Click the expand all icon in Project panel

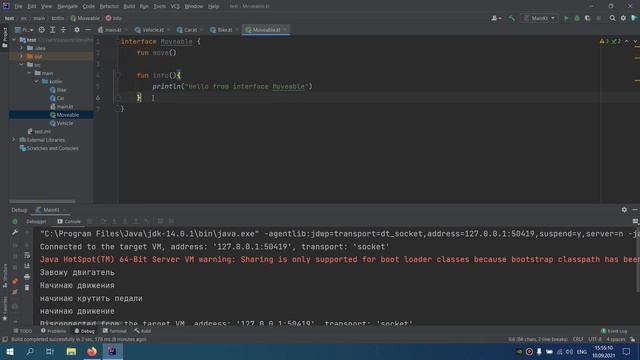53,30
